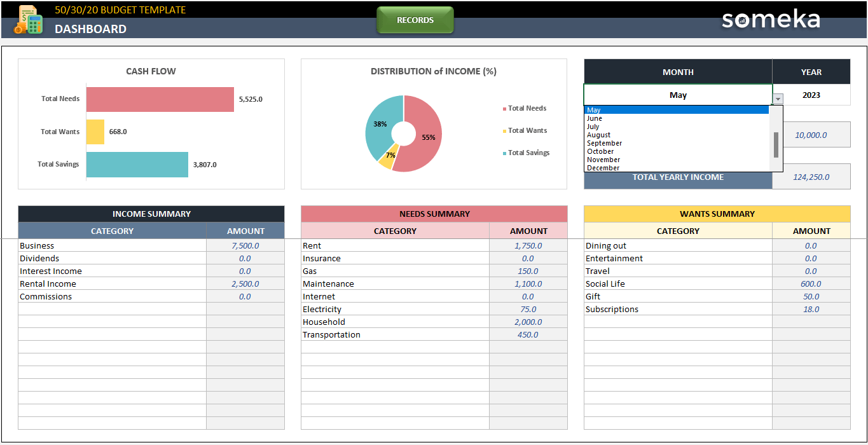The image size is (868, 445).
Task: Select June in the month list
Action: coord(677,118)
